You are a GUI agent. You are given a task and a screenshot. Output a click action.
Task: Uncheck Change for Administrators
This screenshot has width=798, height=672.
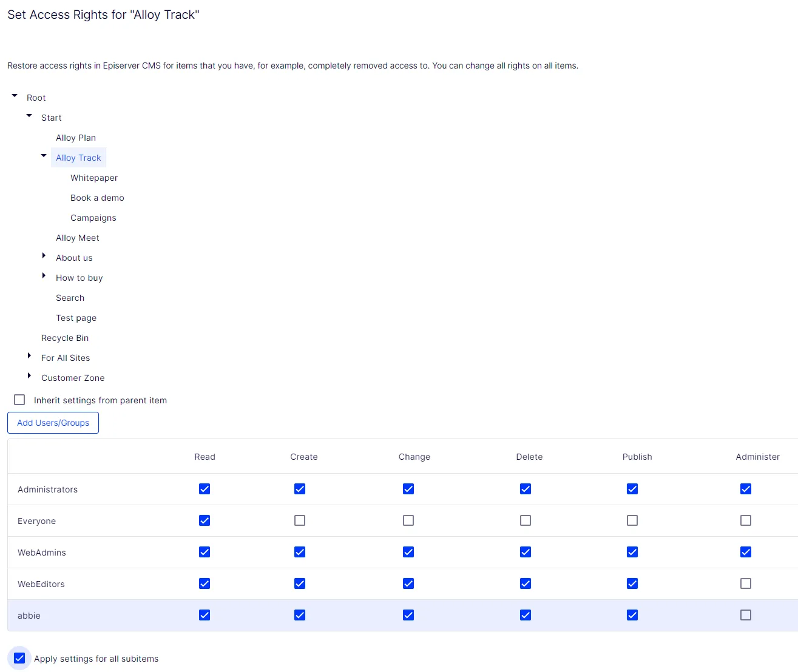coord(408,489)
